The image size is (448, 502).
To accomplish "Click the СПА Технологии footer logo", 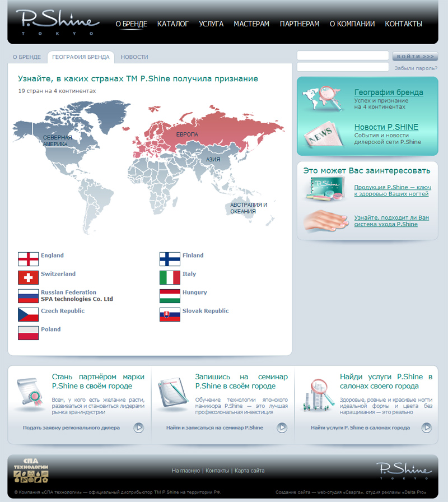I will [x=31, y=471].
